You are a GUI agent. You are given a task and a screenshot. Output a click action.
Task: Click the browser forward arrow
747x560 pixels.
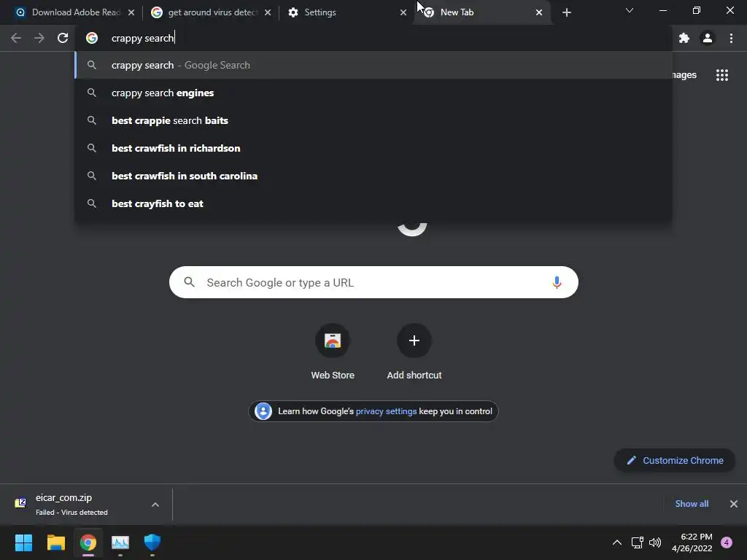pos(39,38)
